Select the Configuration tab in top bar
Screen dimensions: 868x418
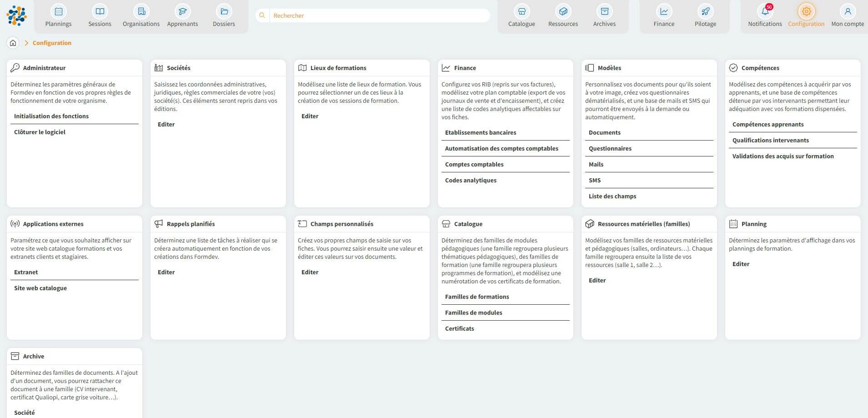[806, 16]
